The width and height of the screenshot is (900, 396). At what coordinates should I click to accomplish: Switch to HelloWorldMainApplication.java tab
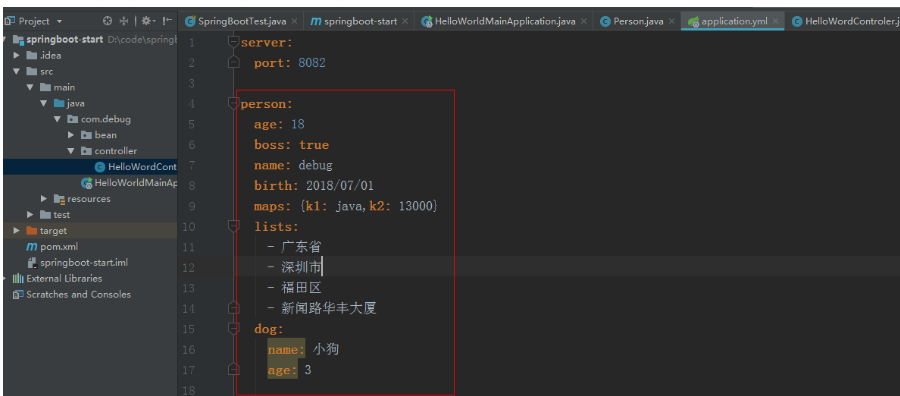tap(505, 21)
